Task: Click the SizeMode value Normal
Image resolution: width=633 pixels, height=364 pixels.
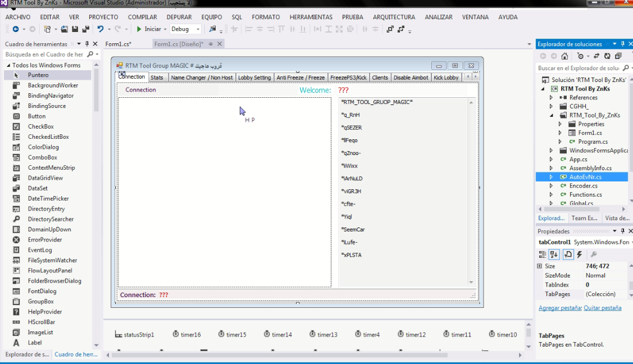Action: [x=595, y=275]
